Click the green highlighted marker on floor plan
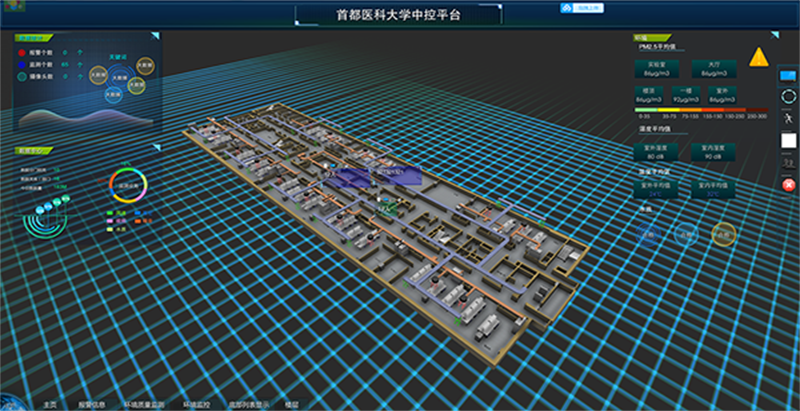 (387, 209)
